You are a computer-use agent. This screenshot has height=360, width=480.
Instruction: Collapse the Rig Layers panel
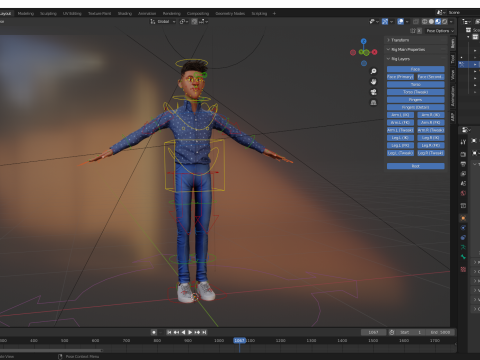(x=416, y=59)
